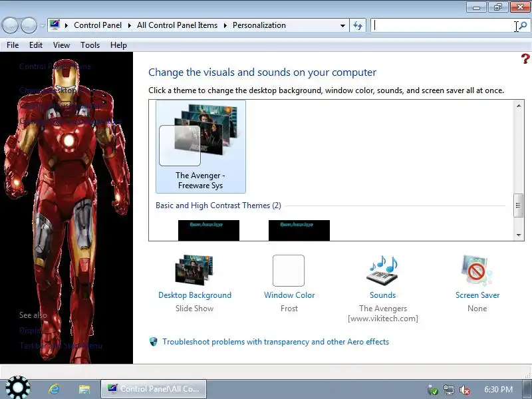Click Control Panel taskbar window button

coord(154,389)
